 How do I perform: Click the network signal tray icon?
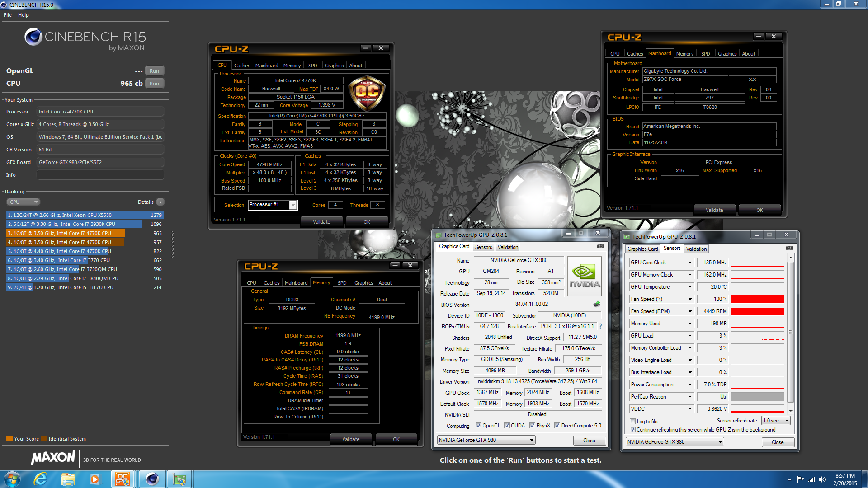(x=811, y=479)
